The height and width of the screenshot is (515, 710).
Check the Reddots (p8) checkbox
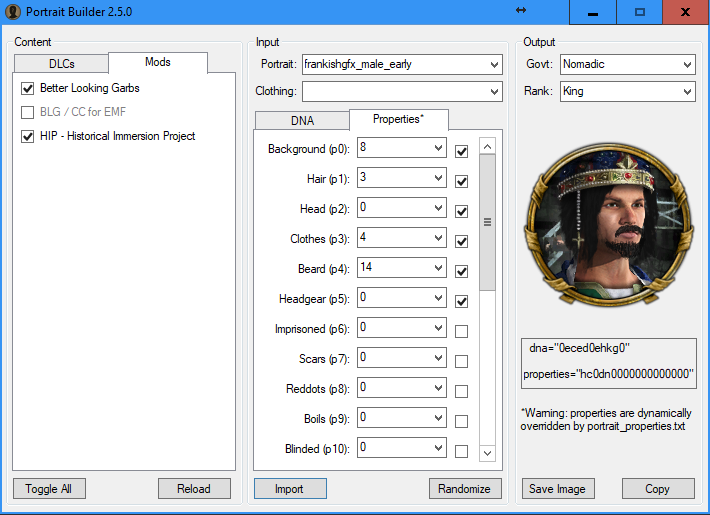[461, 391]
